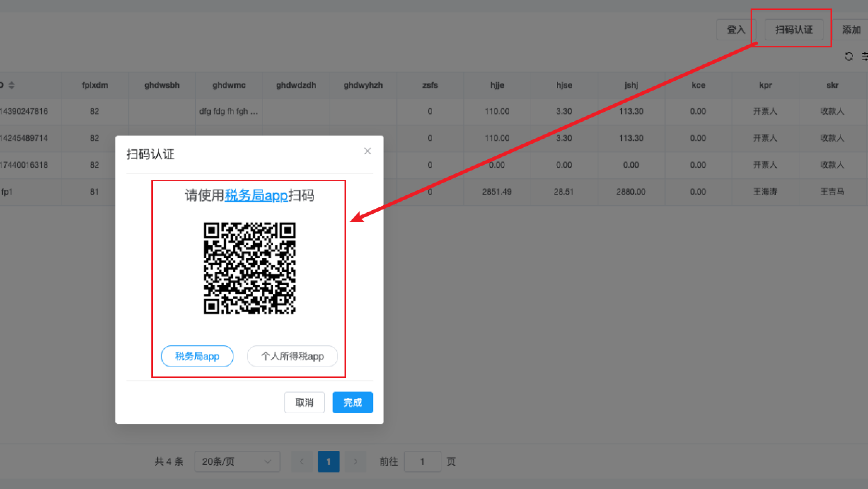The height and width of the screenshot is (489, 868).
Task: Click the 扫码认证 toolbar button
Action: [x=794, y=30]
